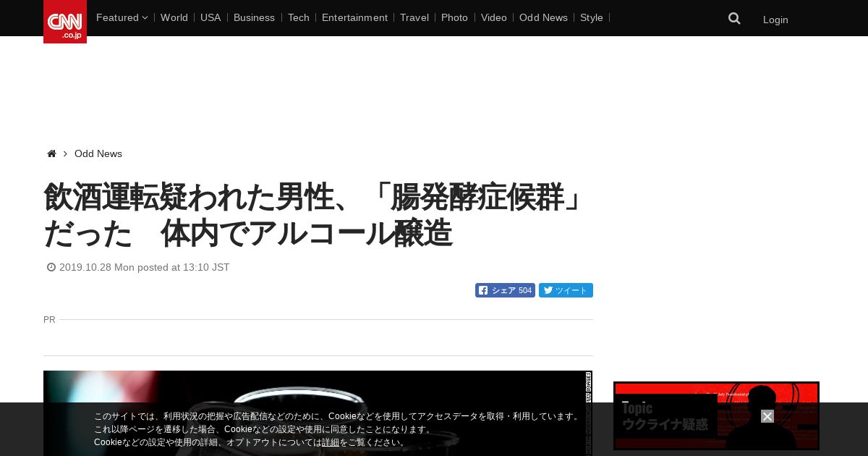Screen dimensions: 868x456
Task: Click the Login link
Action: (x=775, y=20)
